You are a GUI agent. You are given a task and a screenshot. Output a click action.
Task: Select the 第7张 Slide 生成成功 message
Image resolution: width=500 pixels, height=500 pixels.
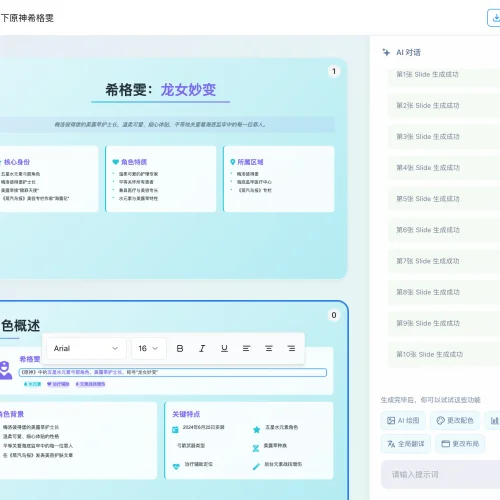(444, 261)
